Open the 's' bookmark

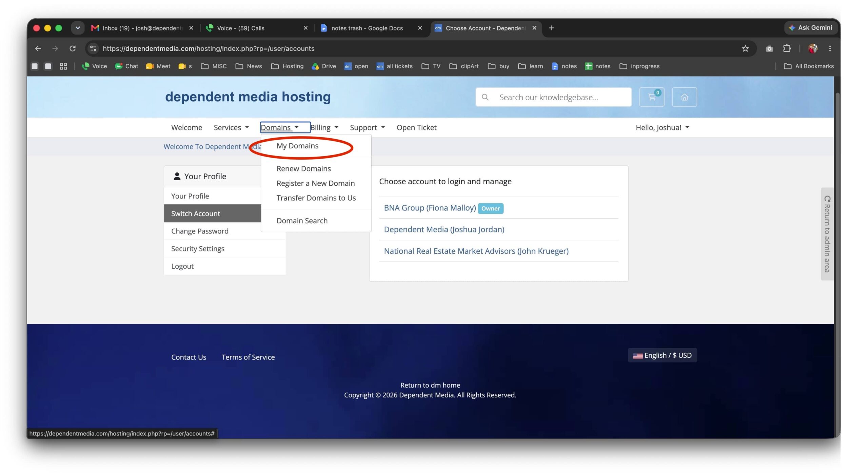pyautogui.click(x=185, y=66)
